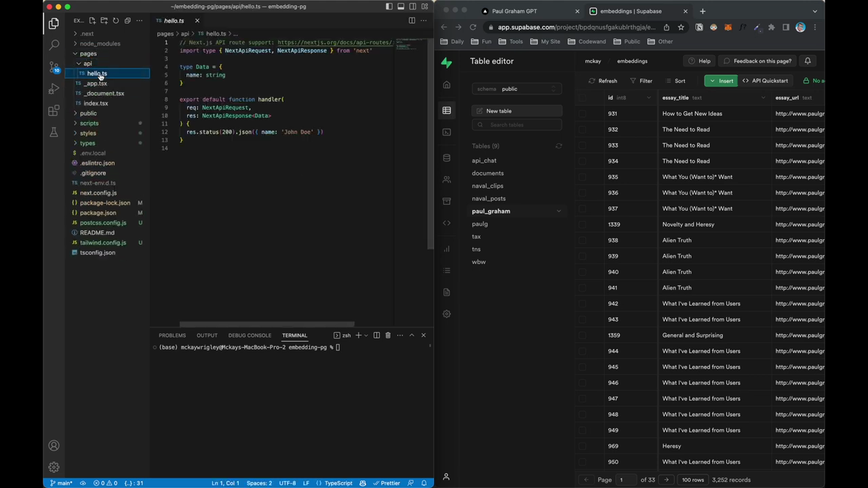This screenshot has height=488, width=868.
Task: Switch to the PROBLEMS panel tab
Action: click(x=172, y=335)
